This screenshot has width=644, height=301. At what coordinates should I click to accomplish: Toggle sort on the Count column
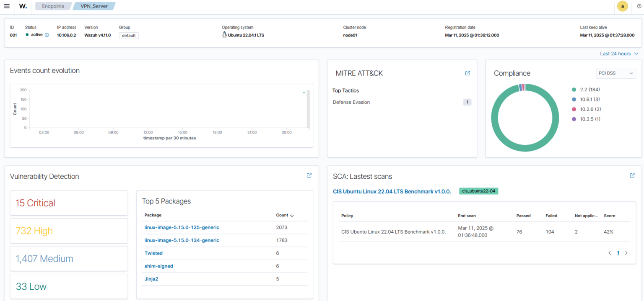pos(284,215)
